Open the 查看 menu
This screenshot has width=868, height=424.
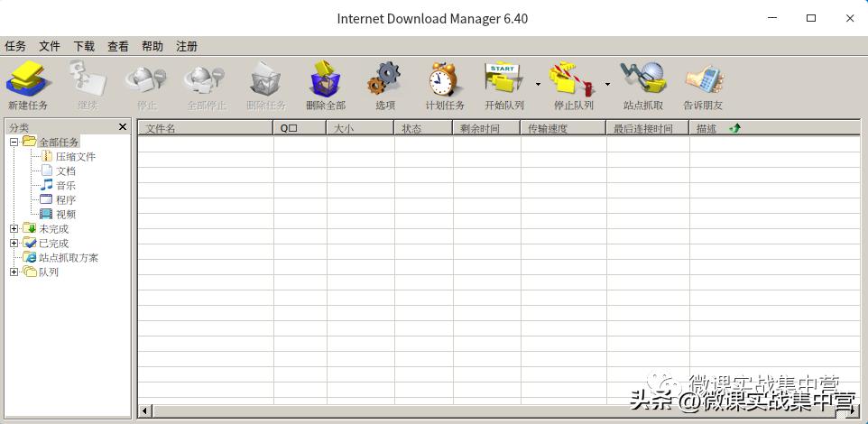[118, 47]
